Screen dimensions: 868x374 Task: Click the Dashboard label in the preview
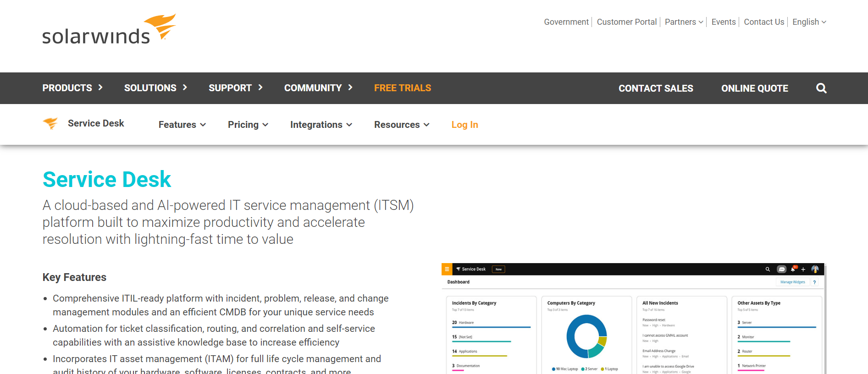click(459, 282)
